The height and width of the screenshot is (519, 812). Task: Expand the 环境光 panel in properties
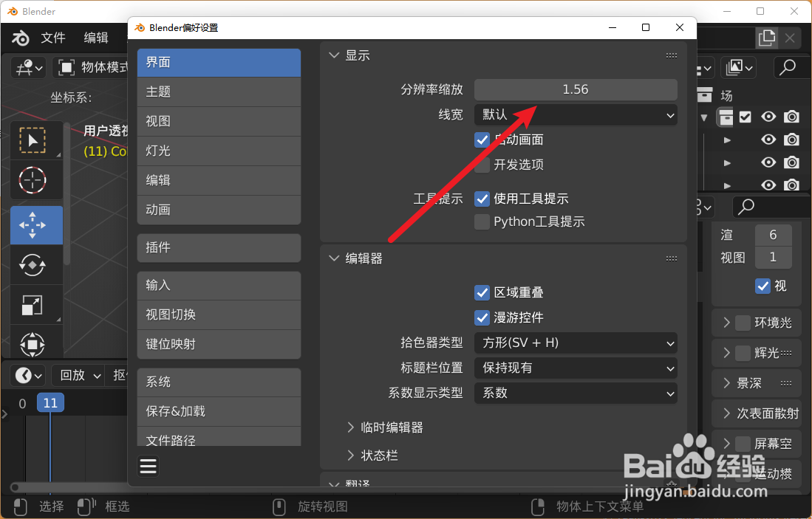pyautogui.click(x=726, y=323)
